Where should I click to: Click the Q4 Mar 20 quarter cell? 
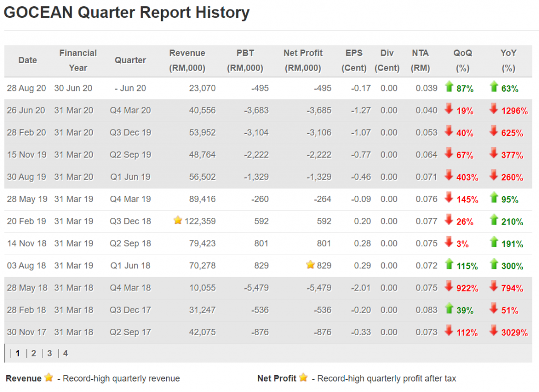(131, 110)
